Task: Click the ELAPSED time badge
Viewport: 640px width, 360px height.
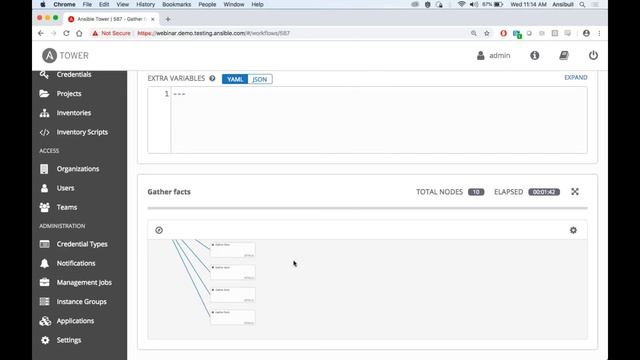Action: coord(544,192)
